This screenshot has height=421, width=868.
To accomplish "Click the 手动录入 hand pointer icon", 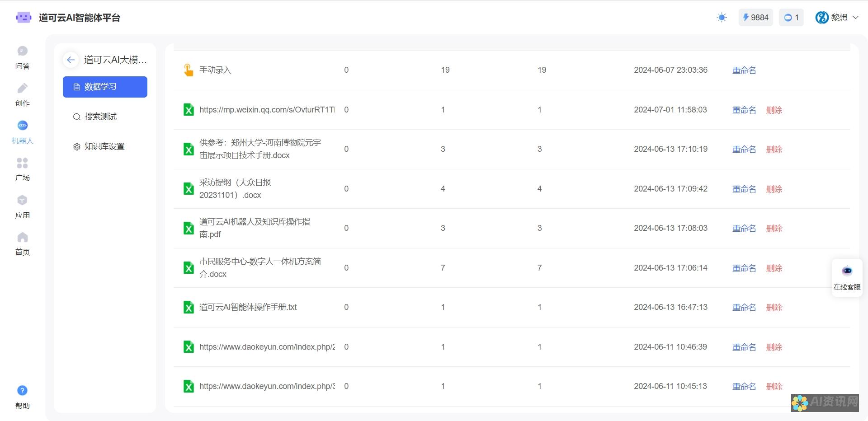I will coord(189,70).
